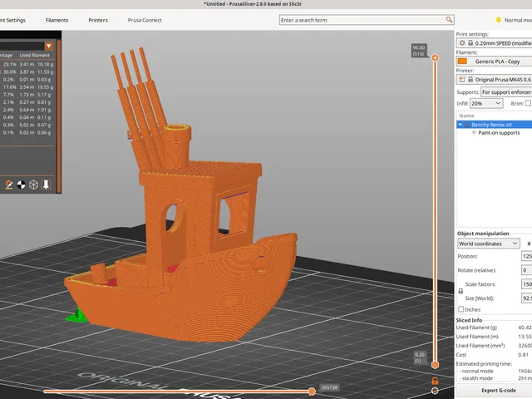Click the 'Name' column header in object list
This screenshot has height=399, width=532.
[466, 116]
